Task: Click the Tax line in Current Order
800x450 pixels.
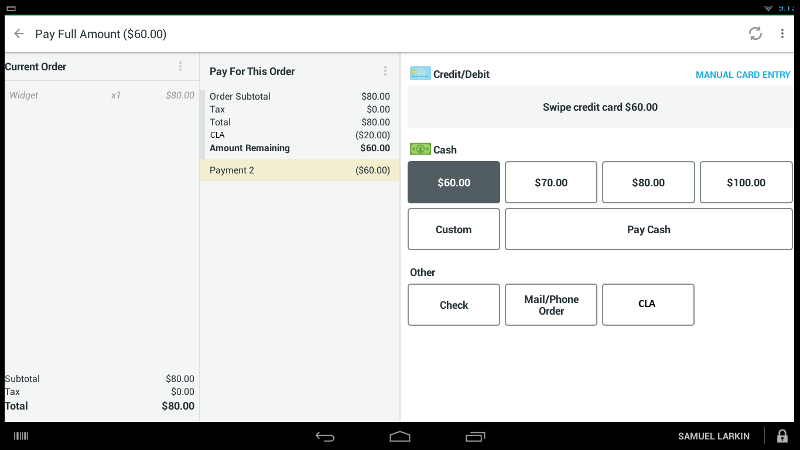Action: (99, 392)
